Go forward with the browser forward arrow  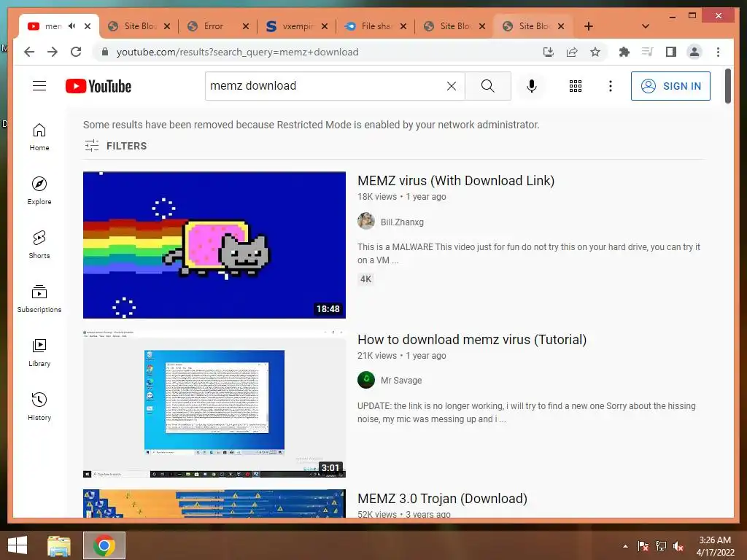tap(53, 52)
